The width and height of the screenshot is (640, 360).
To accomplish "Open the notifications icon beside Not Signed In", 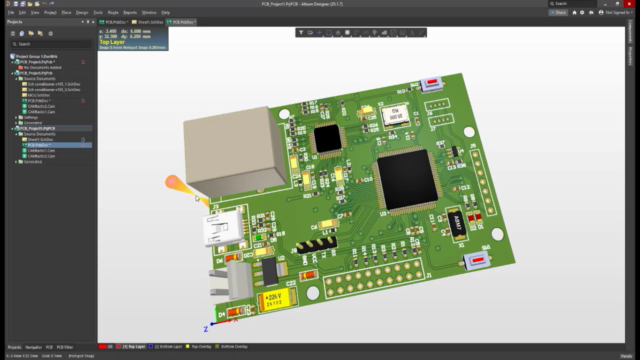I will pyautogui.click(x=591, y=13).
